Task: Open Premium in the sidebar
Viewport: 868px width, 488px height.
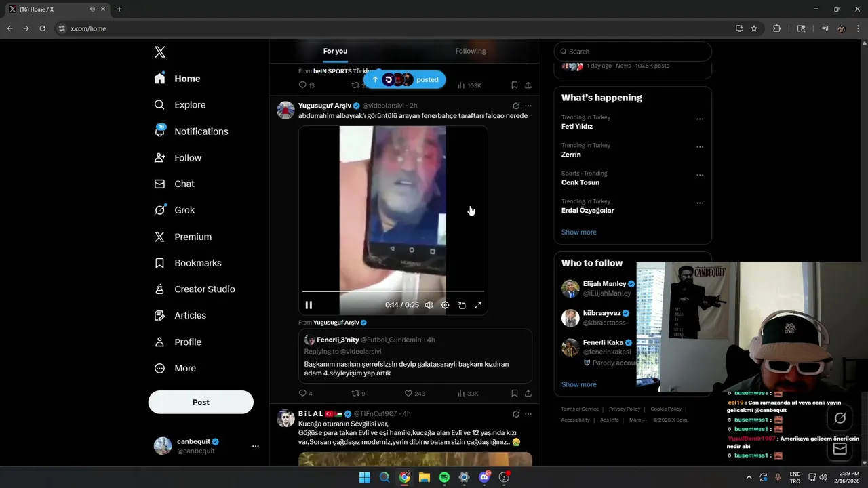Action: [182, 237]
